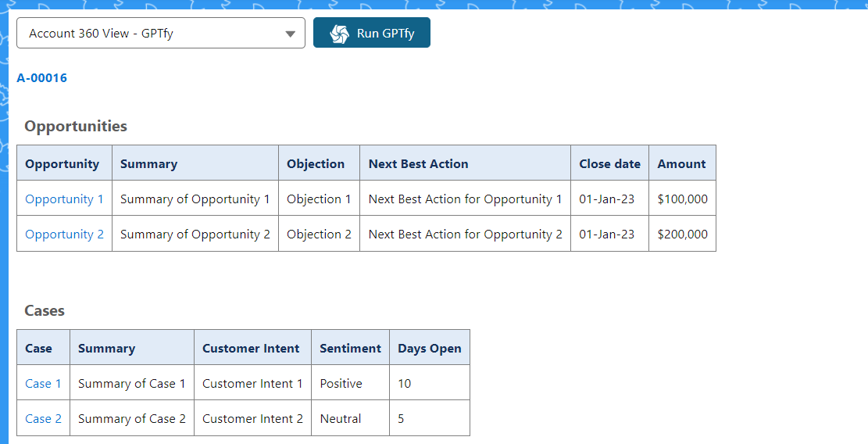This screenshot has width=868, height=444.
Task: Click the Summary header in Cases table
Action: point(106,349)
